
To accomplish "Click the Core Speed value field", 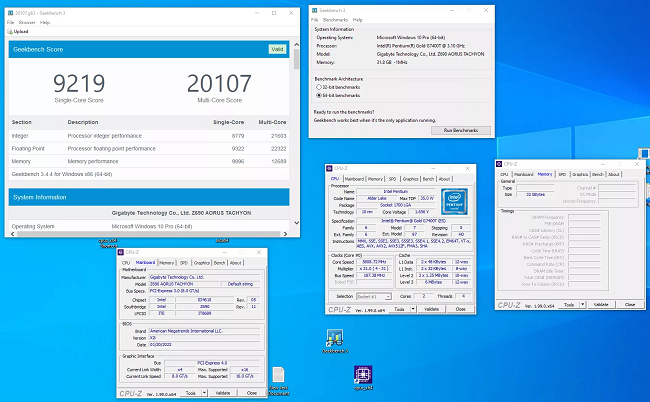I will point(374,262).
